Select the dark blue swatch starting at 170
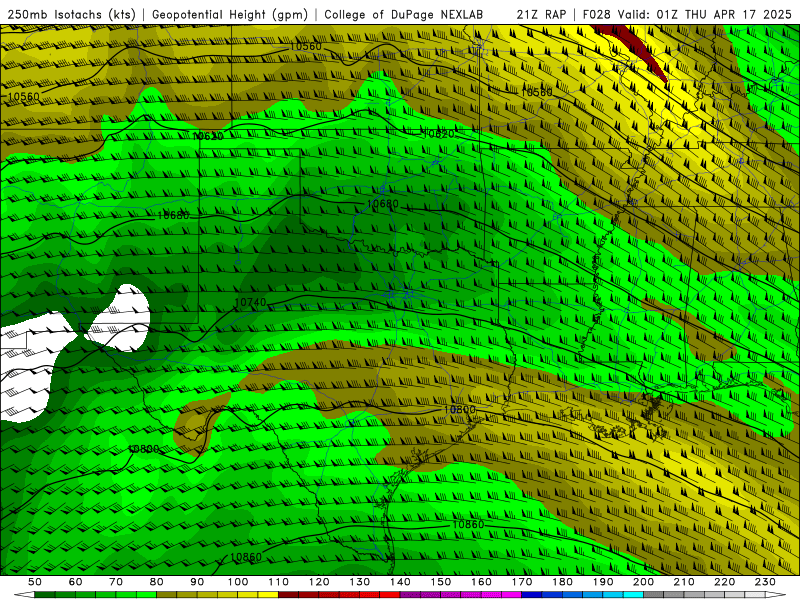 [x=532, y=595]
